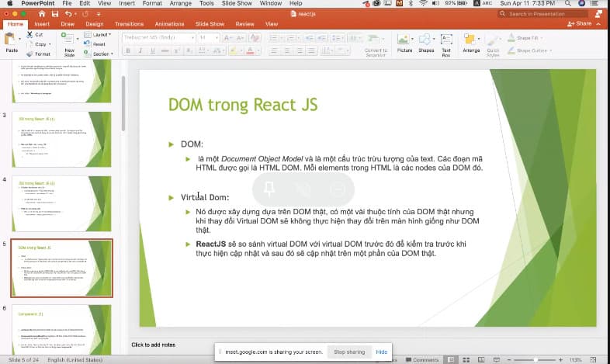Click the New Slide icon

(x=69, y=40)
